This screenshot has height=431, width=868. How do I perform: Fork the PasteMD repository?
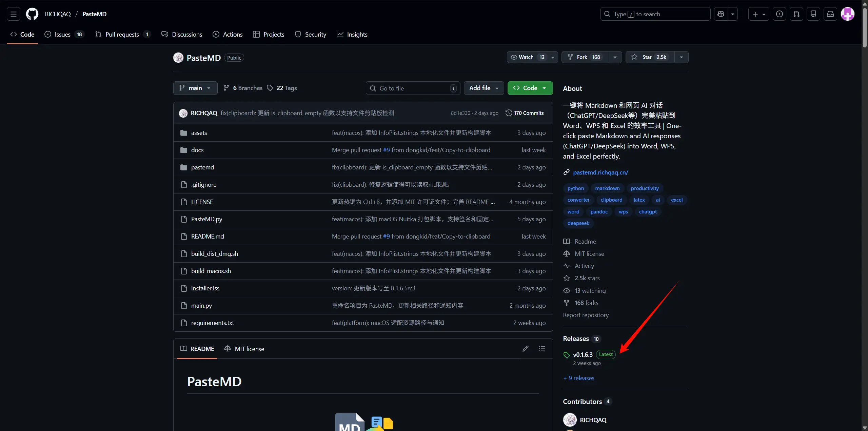click(584, 57)
